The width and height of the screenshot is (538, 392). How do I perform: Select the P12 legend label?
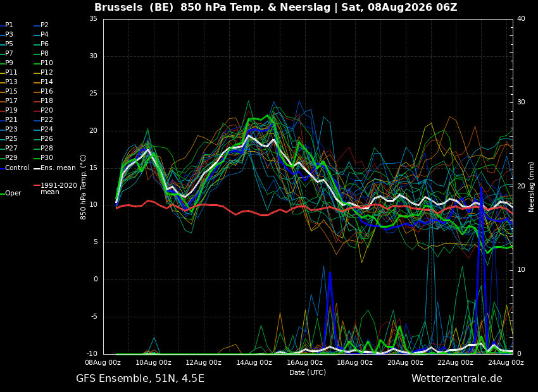pyautogui.click(x=47, y=72)
